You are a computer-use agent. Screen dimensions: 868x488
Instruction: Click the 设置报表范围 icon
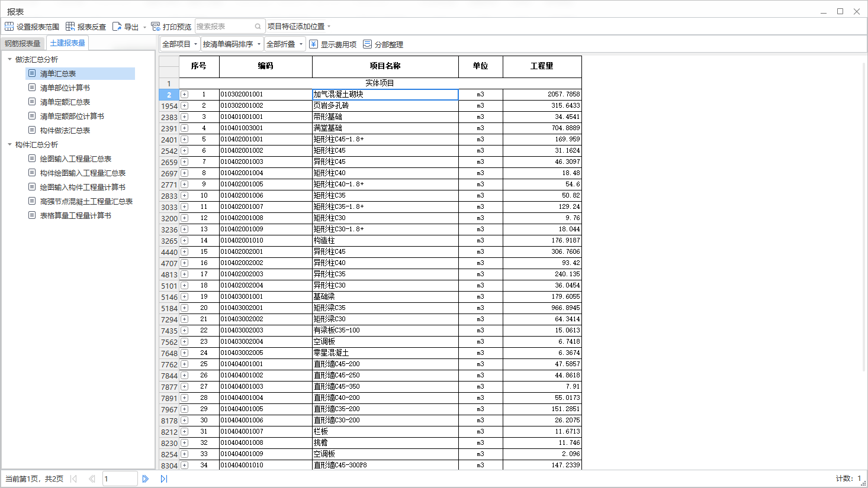(9, 27)
